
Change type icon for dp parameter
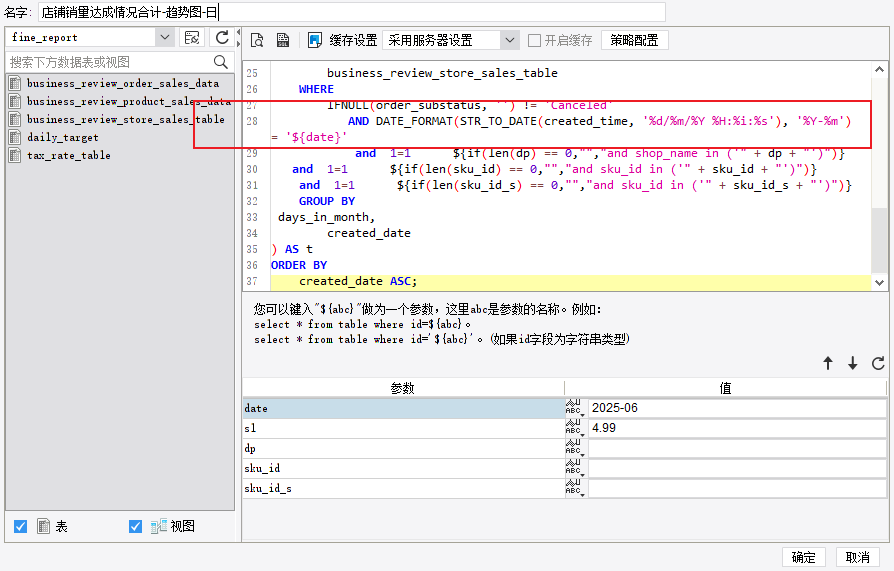575,448
